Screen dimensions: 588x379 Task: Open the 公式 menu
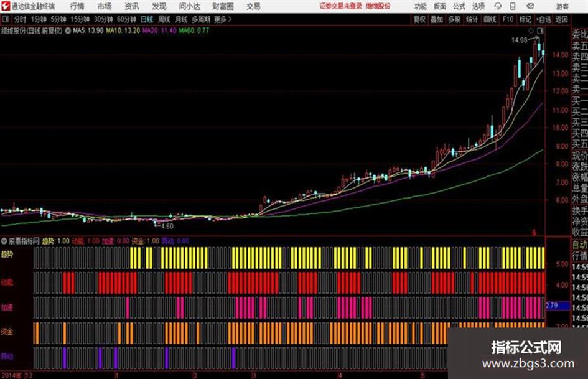(459, 6)
